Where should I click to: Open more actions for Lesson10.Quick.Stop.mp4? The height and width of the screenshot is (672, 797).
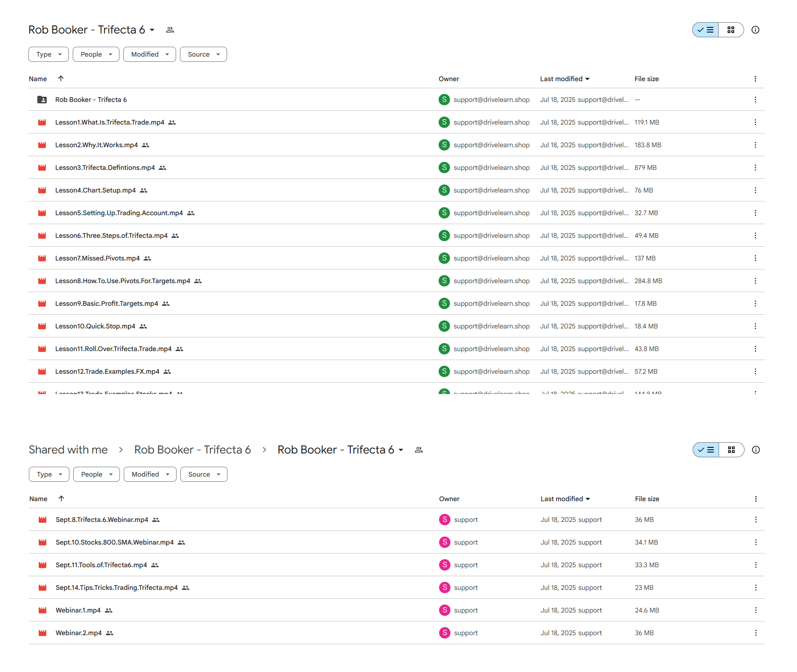pos(755,326)
